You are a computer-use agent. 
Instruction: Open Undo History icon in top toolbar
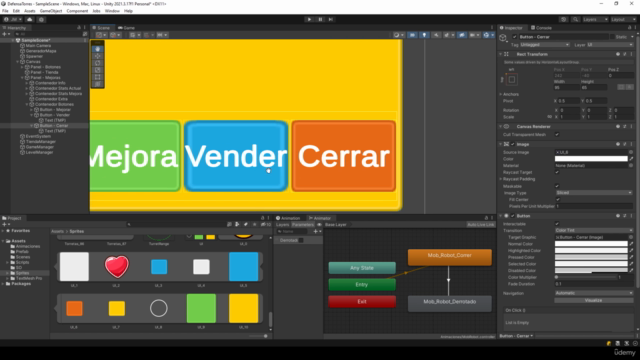(x=564, y=19)
